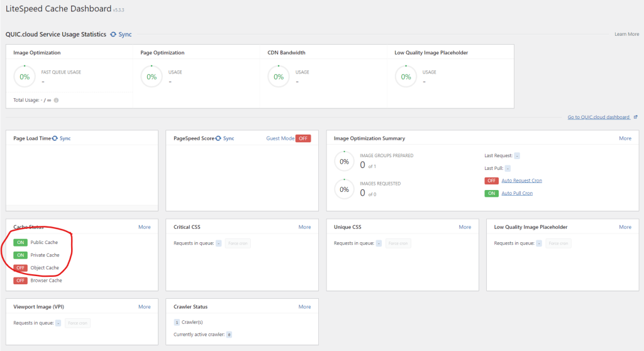Toggle Auto Request Cron OFF badge
Image resolution: width=644 pixels, height=351 pixels.
[491, 181]
